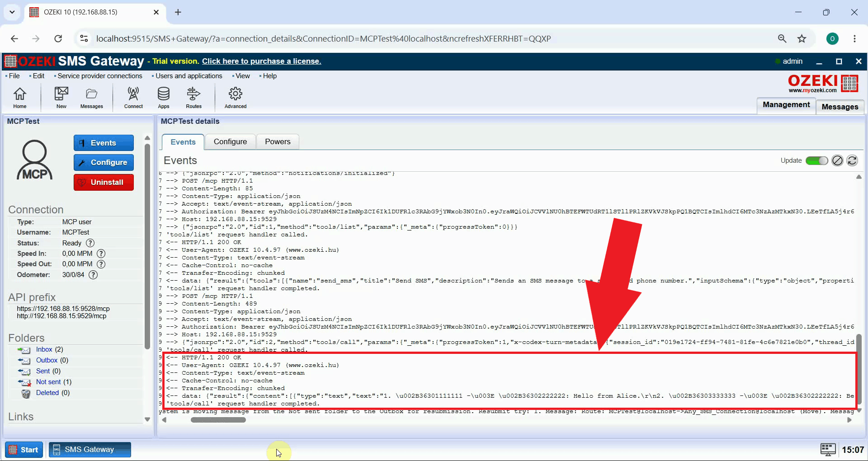This screenshot has width=868, height=461.
Task: Open the Outbox folder link
Action: [x=47, y=360]
